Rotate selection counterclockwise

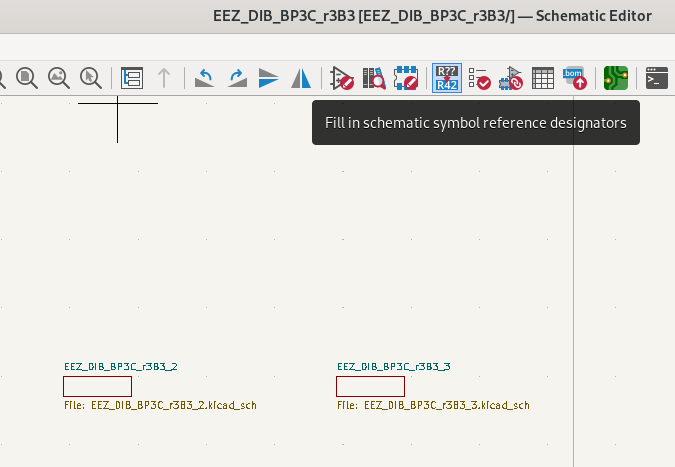(204, 78)
